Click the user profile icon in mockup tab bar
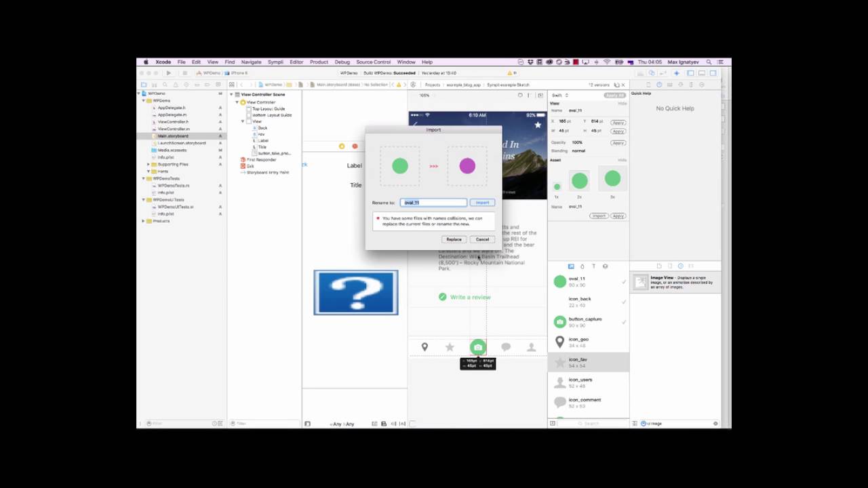This screenshot has width=868, height=488. click(532, 347)
